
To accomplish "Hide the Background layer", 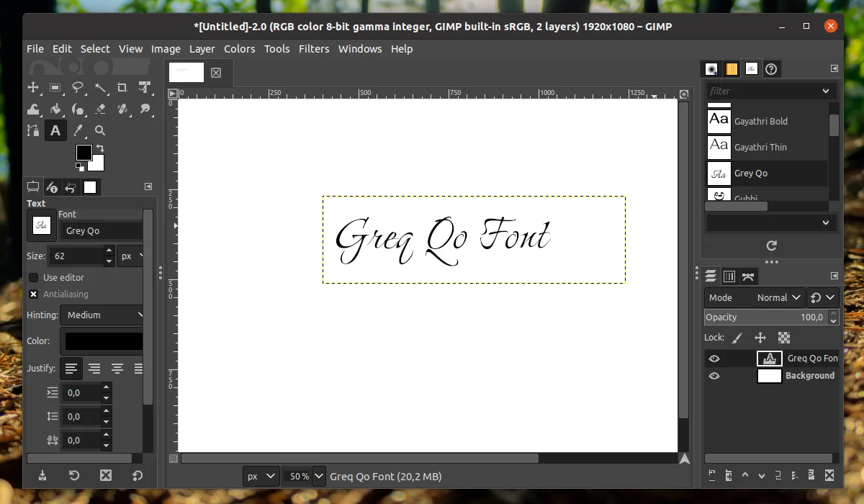I will pos(714,375).
